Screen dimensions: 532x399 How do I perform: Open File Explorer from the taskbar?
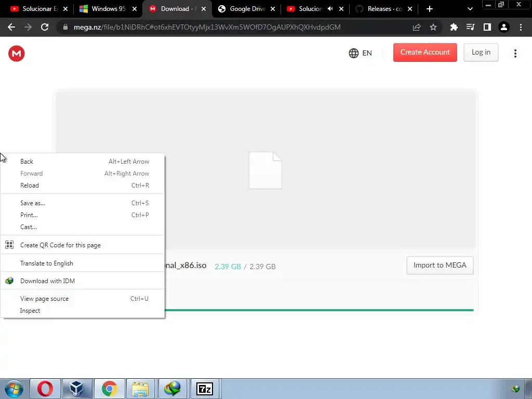point(140,389)
